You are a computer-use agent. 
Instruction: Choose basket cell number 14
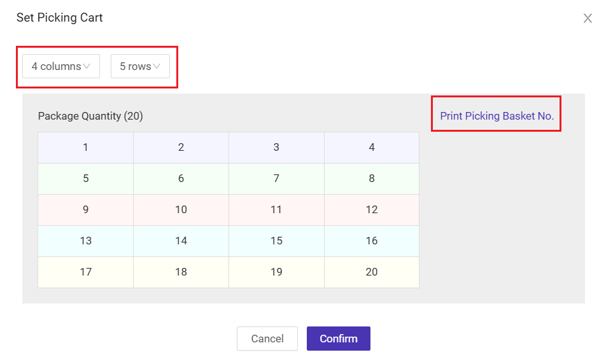181,241
